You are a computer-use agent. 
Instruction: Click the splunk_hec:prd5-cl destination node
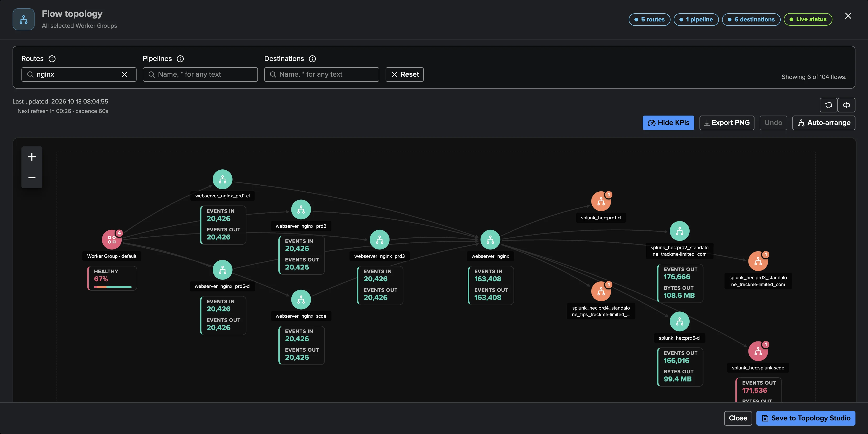tap(679, 322)
